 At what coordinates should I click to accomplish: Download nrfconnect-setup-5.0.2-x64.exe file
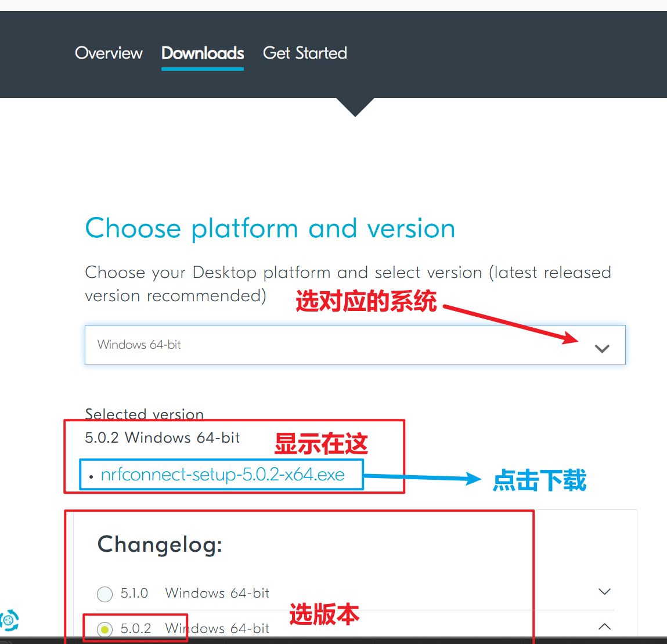pyautogui.click(x=222, y=475)
